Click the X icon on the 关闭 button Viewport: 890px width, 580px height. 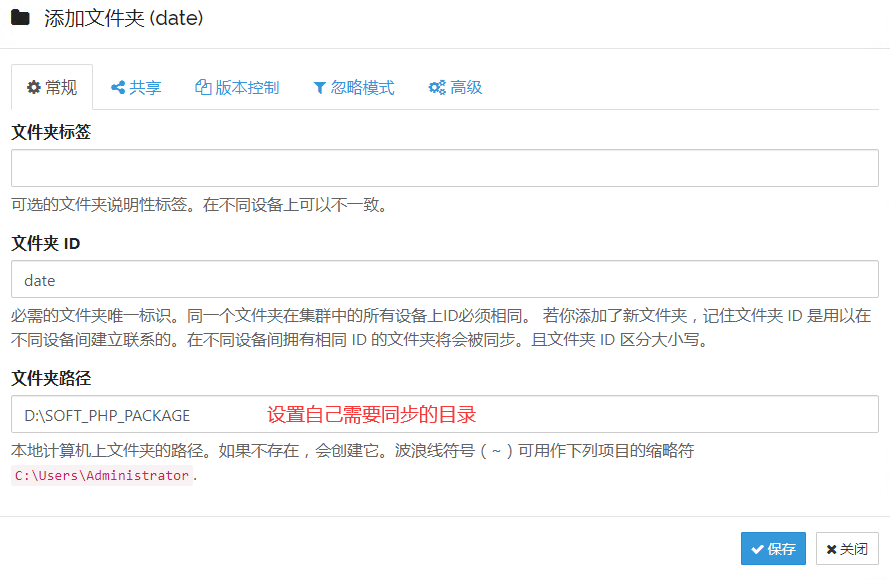[831, 549]
